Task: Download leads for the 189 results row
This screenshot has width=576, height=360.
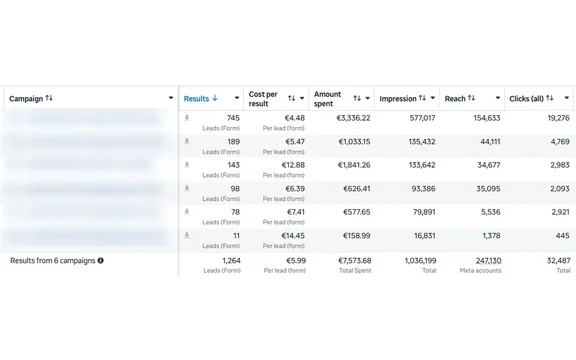Action: 187,141
